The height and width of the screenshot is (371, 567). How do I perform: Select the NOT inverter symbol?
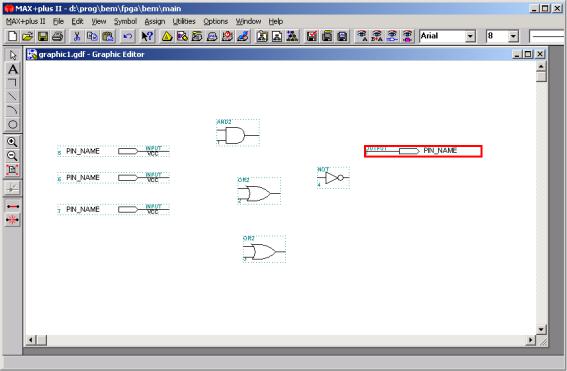pos(333,178)
